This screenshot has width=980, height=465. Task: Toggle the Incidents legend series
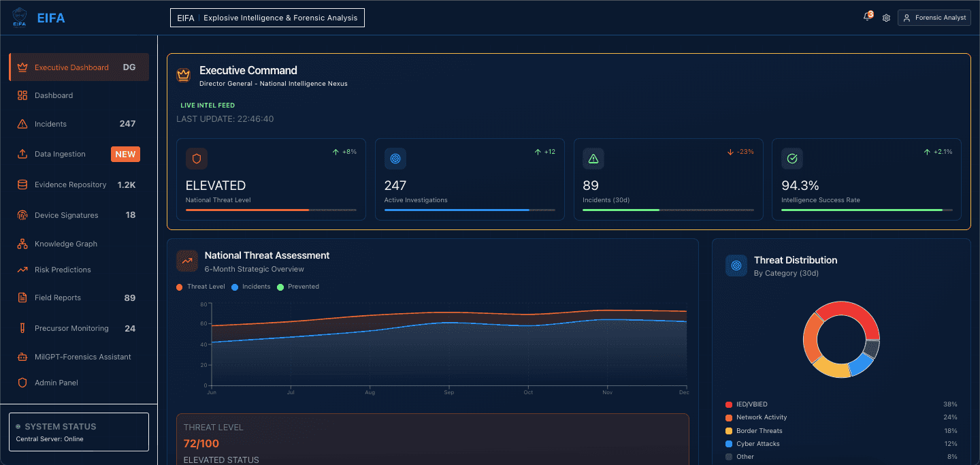[251, 287]
